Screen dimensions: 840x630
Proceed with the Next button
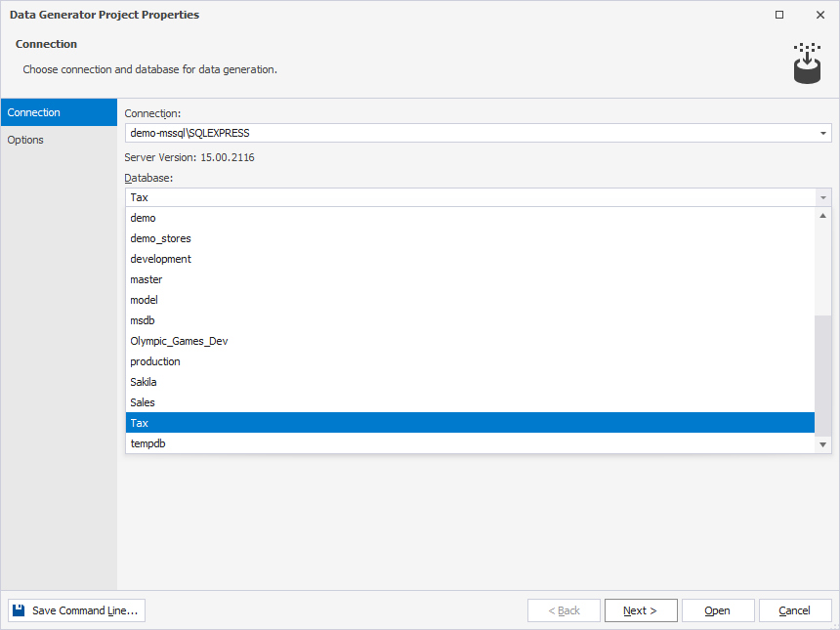[x=641, y=610]
